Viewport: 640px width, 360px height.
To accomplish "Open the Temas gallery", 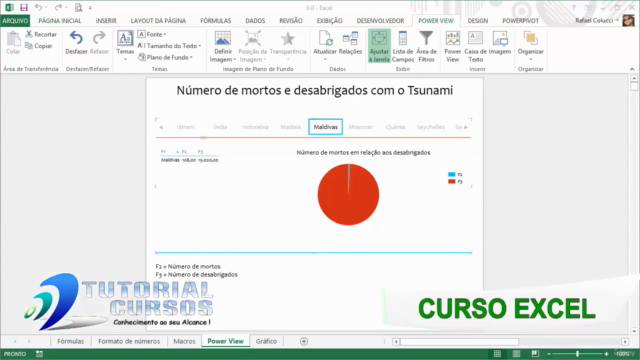I will coord(125,45).
